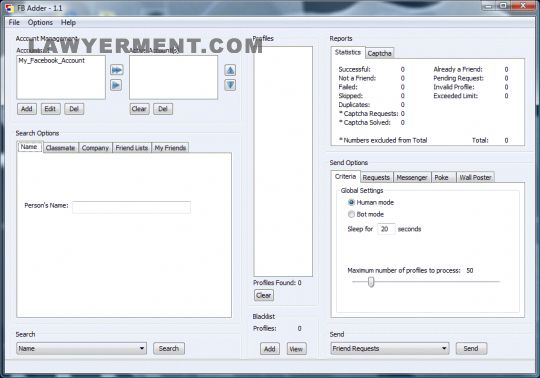Click the Blacklist Add button
Screen dimensions: 540x378
pyautogui.click(x=270, y=349)
